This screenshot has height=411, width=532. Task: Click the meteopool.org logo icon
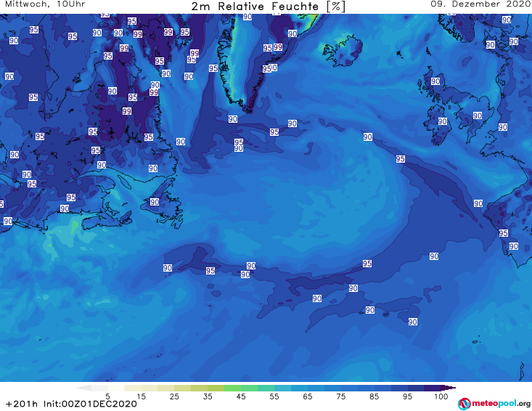point(464,404)
